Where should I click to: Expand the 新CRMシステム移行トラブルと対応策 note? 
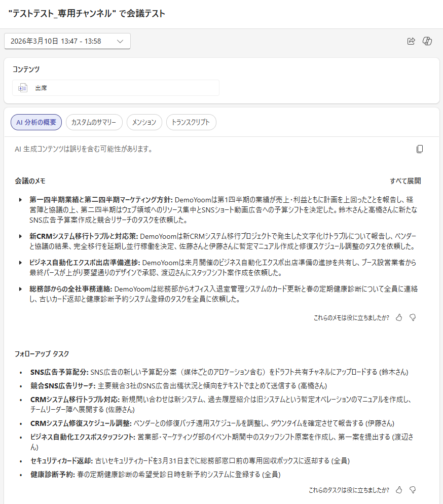click(21, 236)
